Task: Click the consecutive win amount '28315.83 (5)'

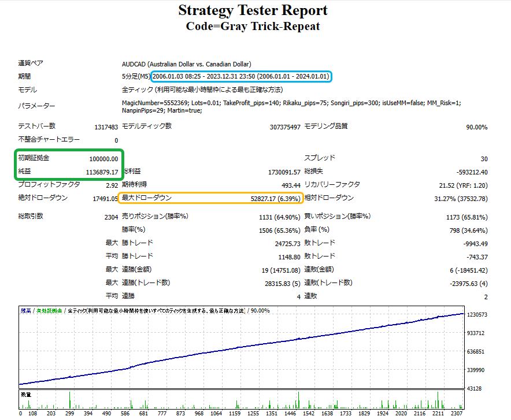Action: [x=283, y=284]
